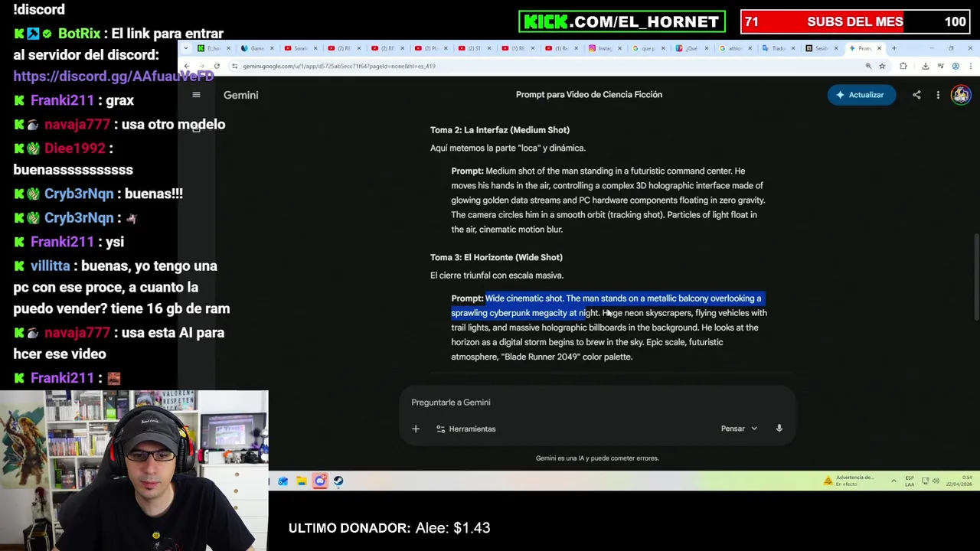980x551 pixels.
Task: Click the Toma 2: La Interfaz heading
Action: 500,130
